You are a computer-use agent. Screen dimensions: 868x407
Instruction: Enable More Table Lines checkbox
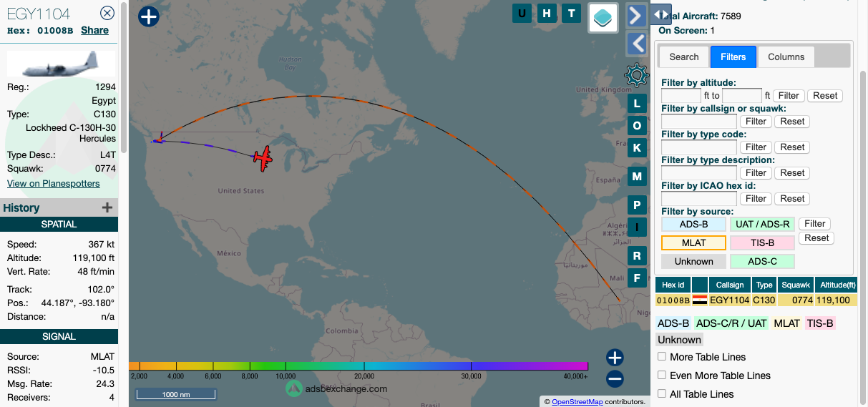tap(662, 357)
